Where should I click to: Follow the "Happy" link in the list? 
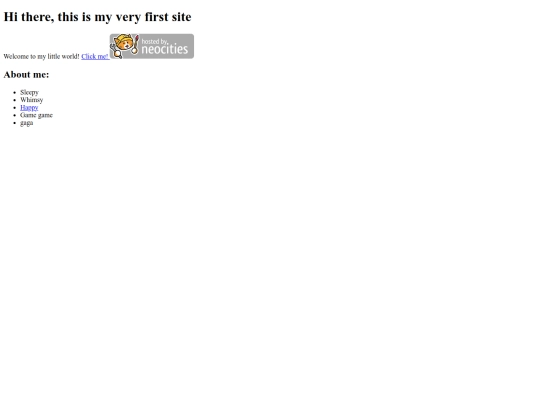29,107
